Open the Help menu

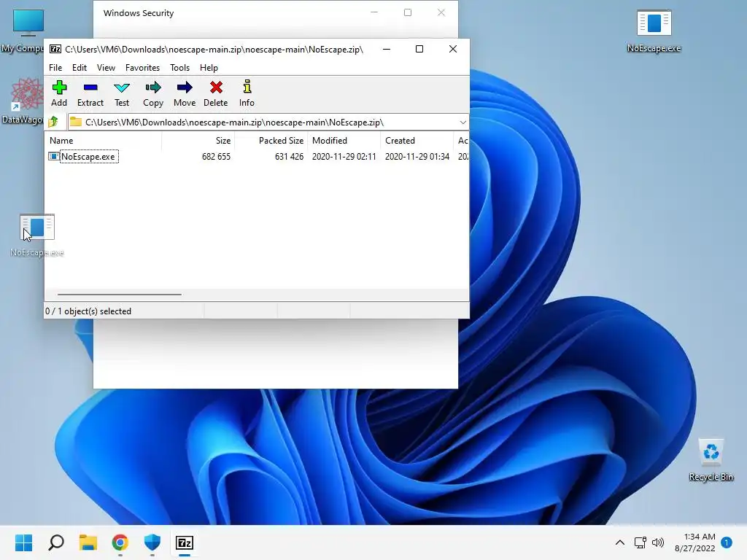point(209,68)
